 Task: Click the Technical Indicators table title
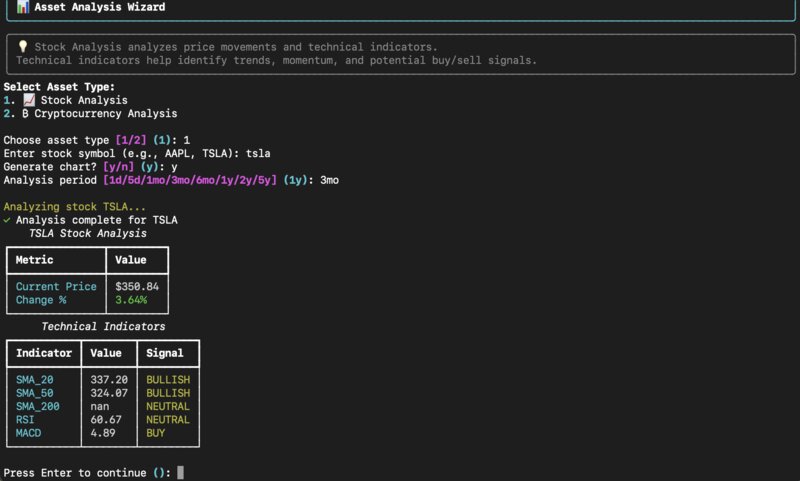(x=103, y=326)
